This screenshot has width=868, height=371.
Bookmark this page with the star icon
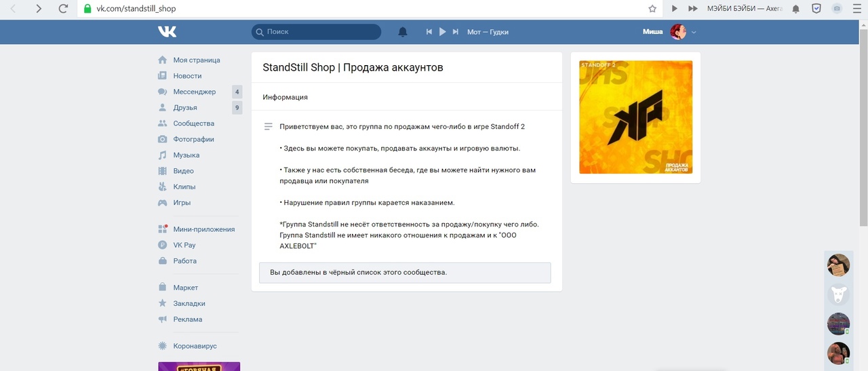(x=652, y=9)
